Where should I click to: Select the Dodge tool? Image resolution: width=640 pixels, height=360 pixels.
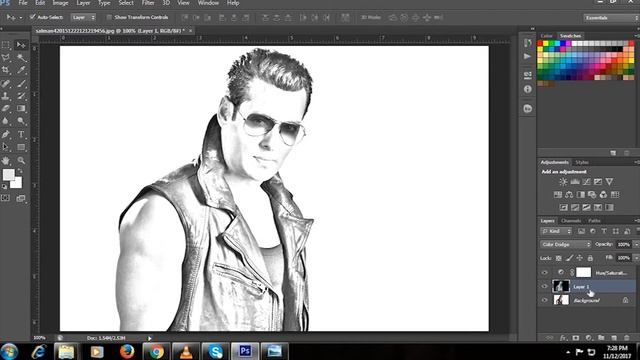21,121
